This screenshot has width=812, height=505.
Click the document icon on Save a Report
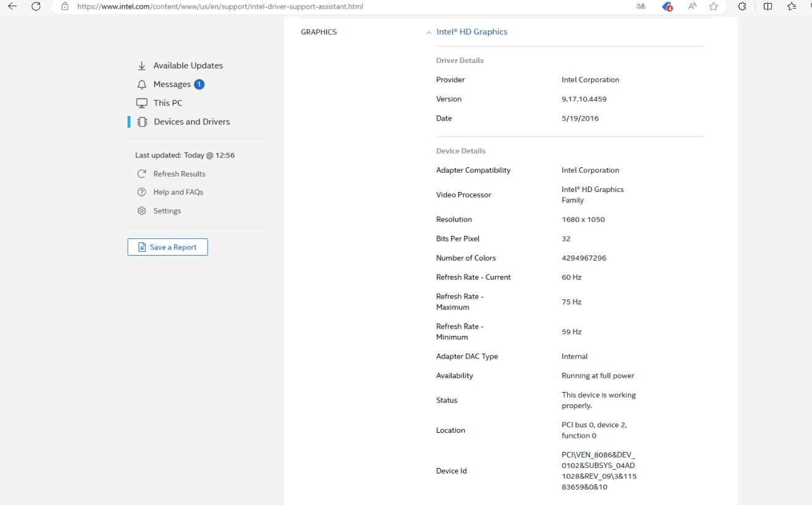142,247
